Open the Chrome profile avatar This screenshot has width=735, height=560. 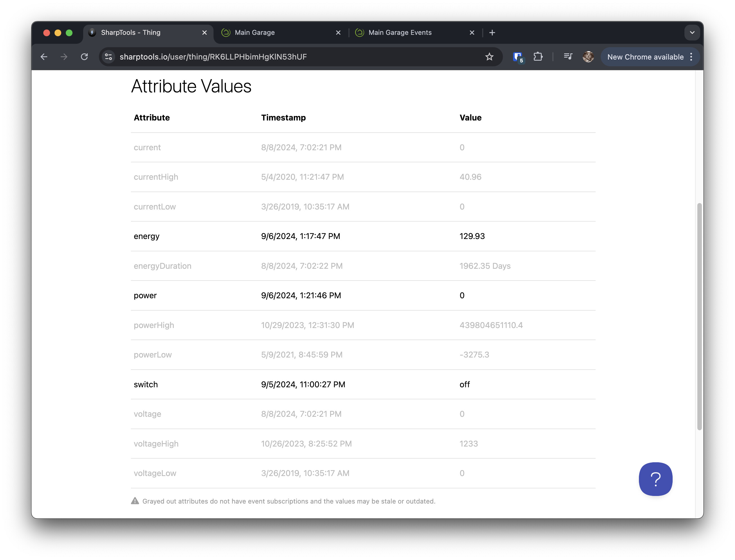[588, 57]
